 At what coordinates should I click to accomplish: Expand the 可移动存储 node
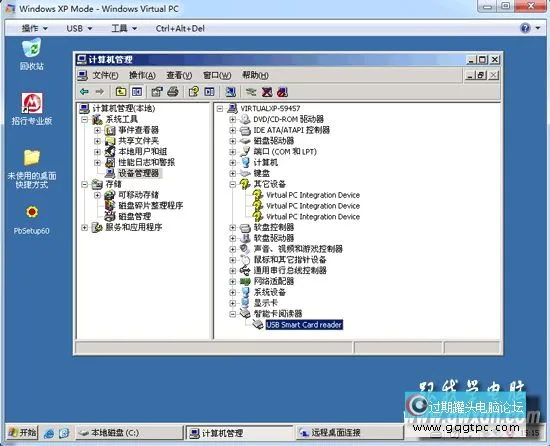[98, 195]
